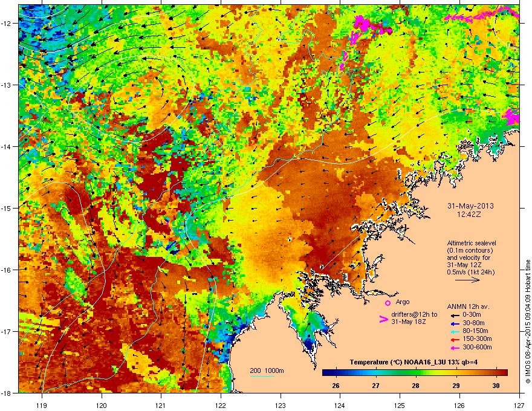Click the 0.5m/s velocity scale arrow
The height and width of the screenshot is (411, 532).
pyautogui.click(x=467, y=280)
